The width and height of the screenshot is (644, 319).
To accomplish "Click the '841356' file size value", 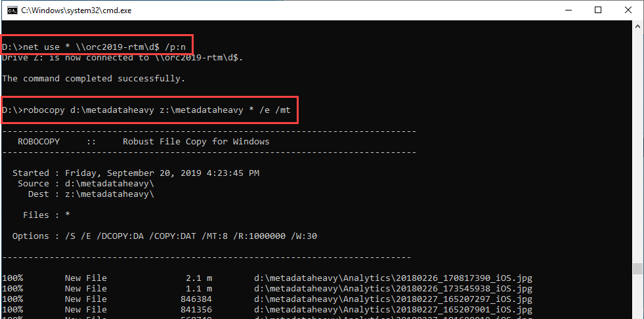I will [196, 310].
